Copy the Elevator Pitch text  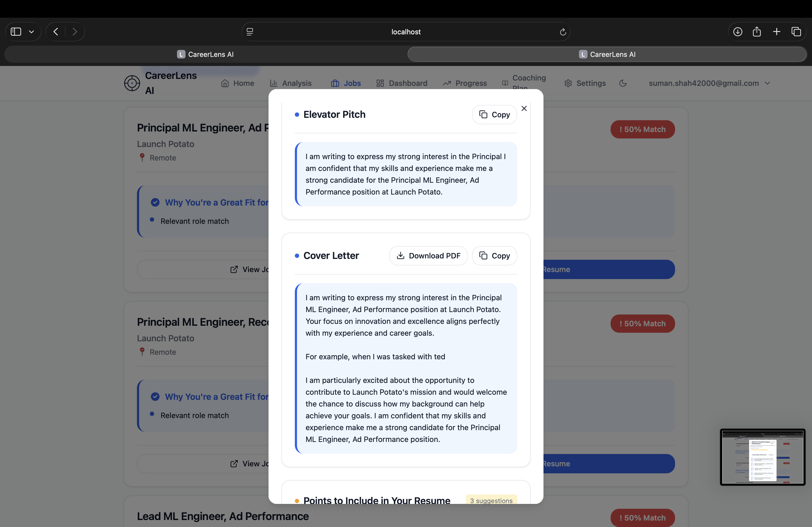pos(494,115)
